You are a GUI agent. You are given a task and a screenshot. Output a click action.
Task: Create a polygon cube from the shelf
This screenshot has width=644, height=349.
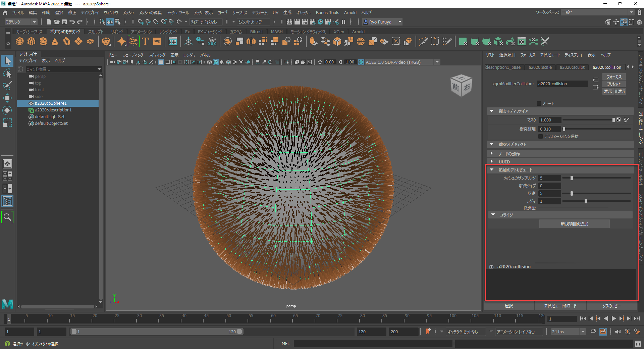point(32,42)
